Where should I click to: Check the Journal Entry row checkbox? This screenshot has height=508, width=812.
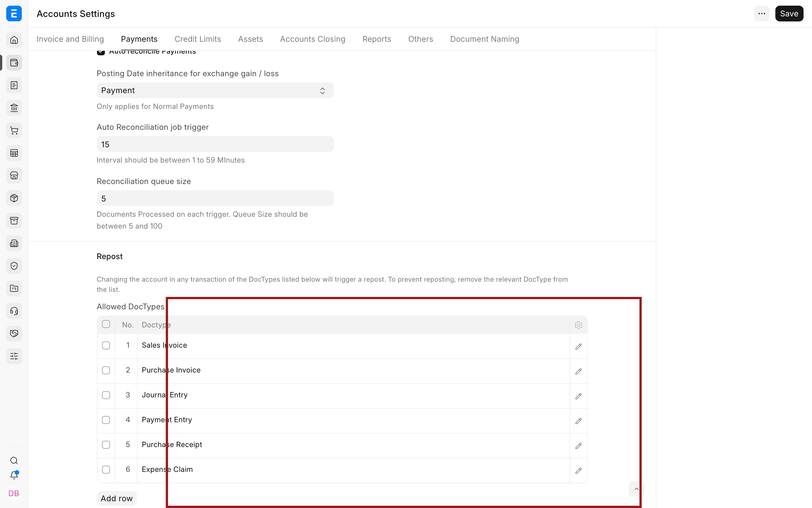(106, 395)
